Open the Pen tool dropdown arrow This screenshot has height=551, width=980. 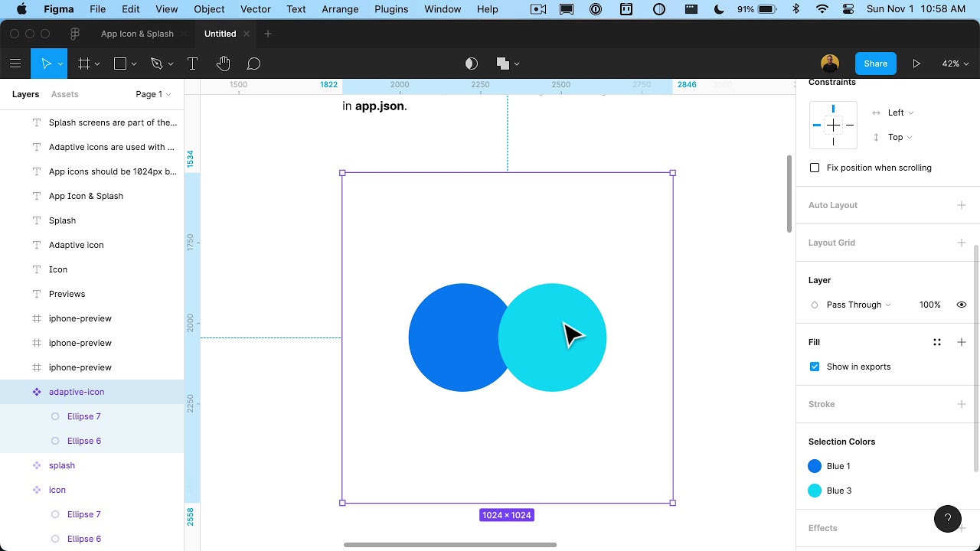tap(171, 64)
